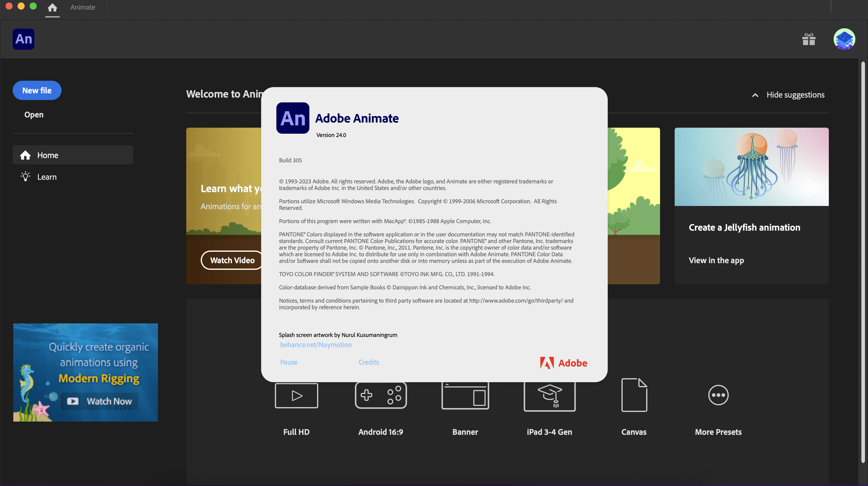Click the Pause link in About dialog

tap(289, 362)
